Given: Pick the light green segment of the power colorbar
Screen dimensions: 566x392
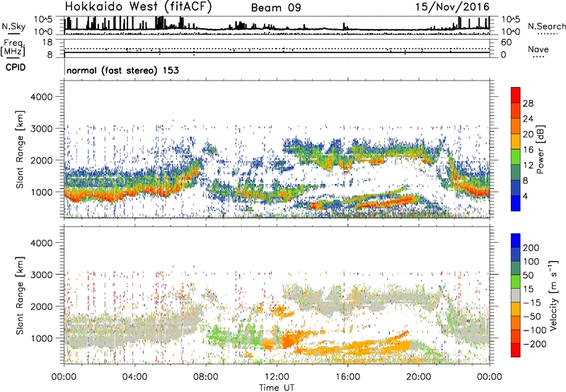Looking at the screenshot, I should point(516,157).
